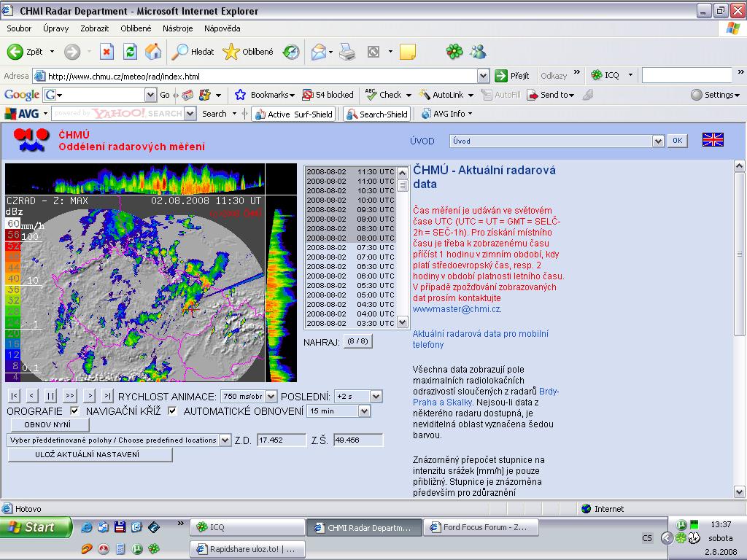
Task: Toggle the NAVIGAČNÍ KŘÍŽ checkbox
Action: tap(172, 411)
